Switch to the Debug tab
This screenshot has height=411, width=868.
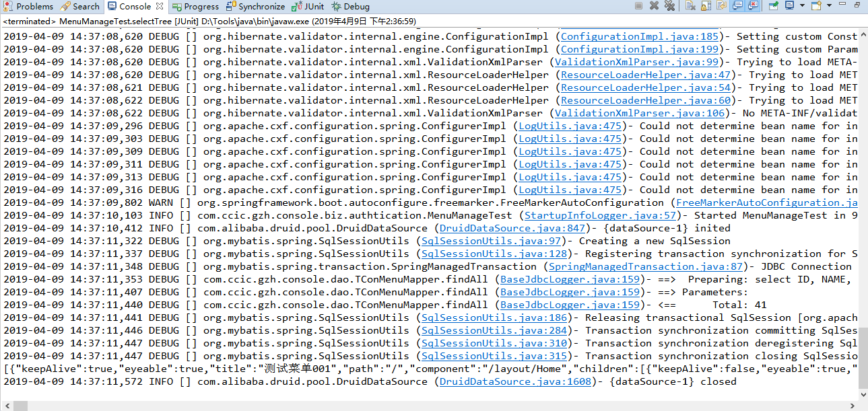(x=350, y=6)
